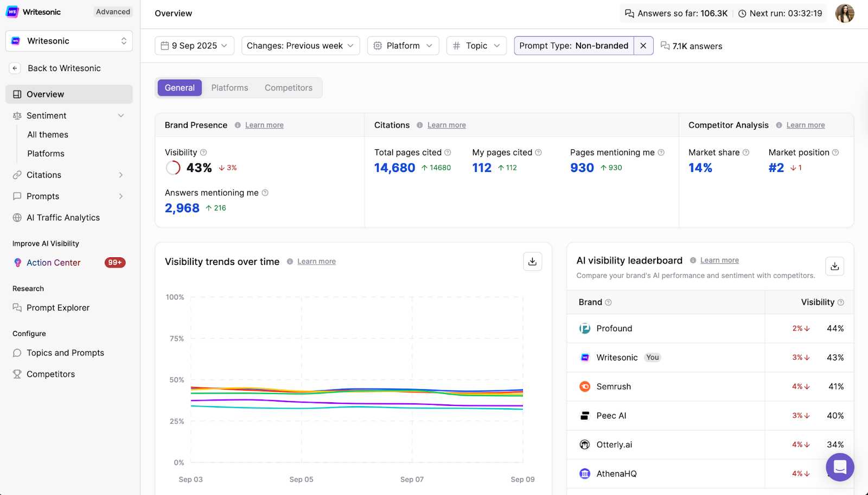Click the 2,968 answers mentioning me value
Screen dimensions: 868x495
(182, 208)
